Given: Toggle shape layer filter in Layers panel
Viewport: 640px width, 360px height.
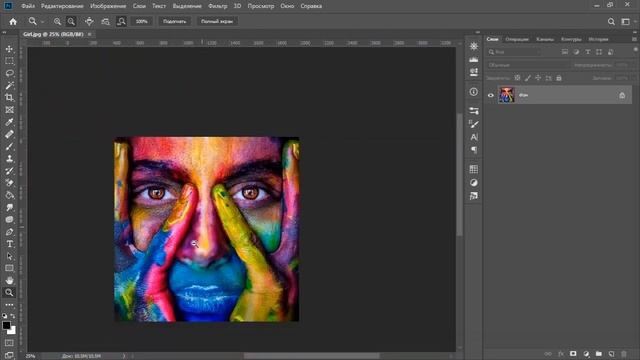Looking at the screenshot, I should click(x=599, y=52).
